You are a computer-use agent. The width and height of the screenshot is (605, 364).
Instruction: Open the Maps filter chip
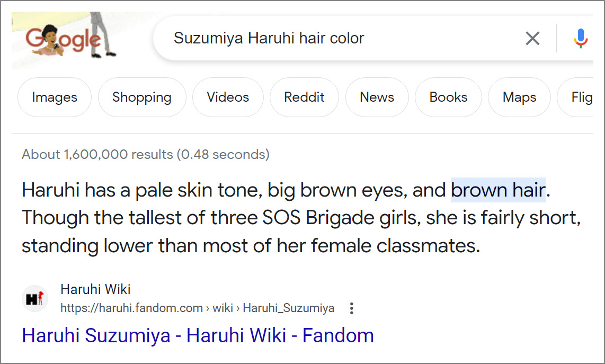(519, 97)
